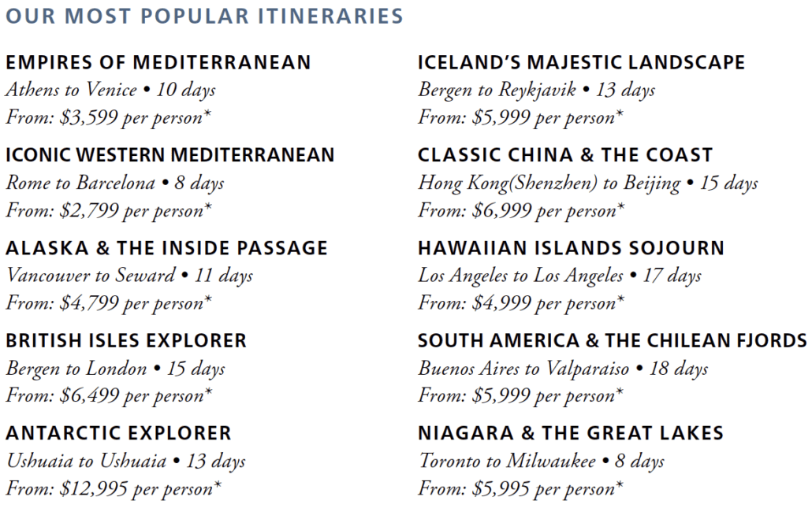This screenshot has height=508, width=812.
Task: Open the Niagara & The Great Lakes itinerary
Action: [570, 433]
